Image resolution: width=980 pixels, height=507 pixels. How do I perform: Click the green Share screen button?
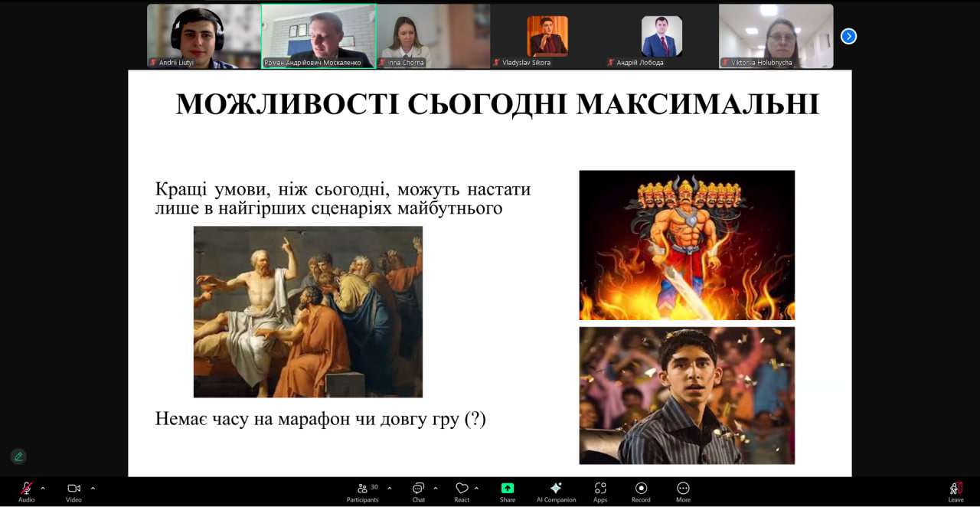coord(508,491)
